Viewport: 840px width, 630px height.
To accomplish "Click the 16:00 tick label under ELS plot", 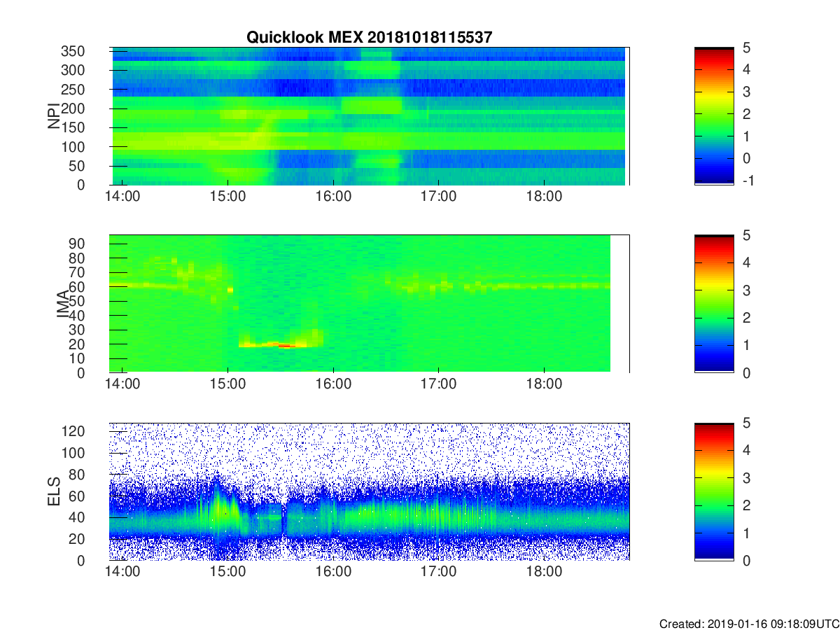I will [333, 572].
